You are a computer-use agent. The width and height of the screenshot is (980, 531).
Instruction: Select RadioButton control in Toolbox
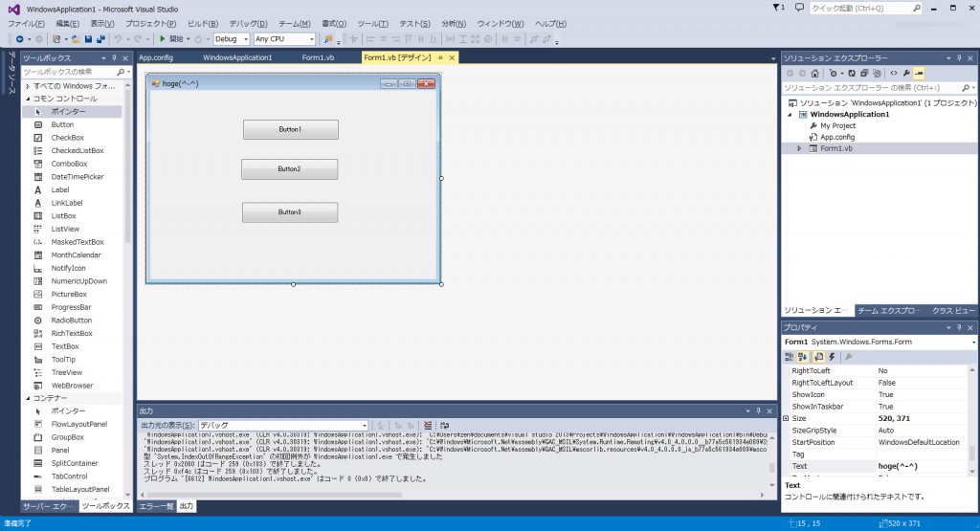point(71,321)
